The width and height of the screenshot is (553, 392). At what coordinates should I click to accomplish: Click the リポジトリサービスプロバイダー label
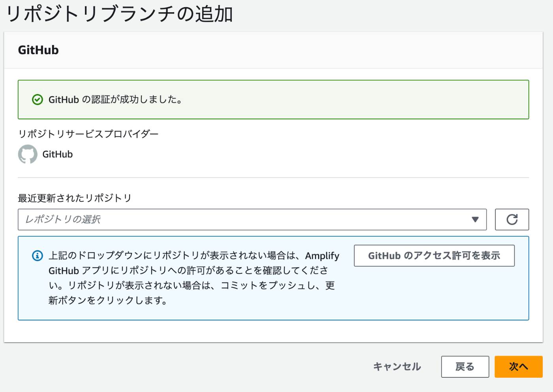[x=88, y=134]
